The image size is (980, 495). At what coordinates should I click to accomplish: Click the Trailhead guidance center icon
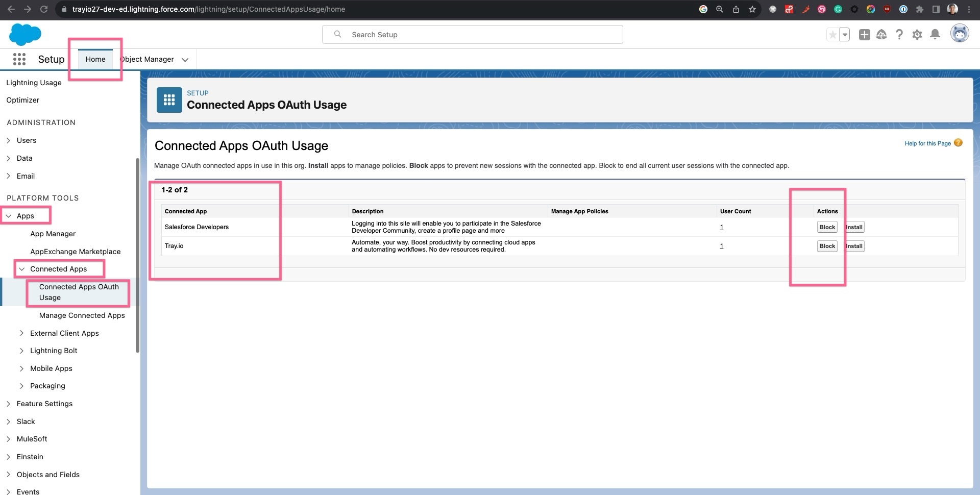[881, 34]
